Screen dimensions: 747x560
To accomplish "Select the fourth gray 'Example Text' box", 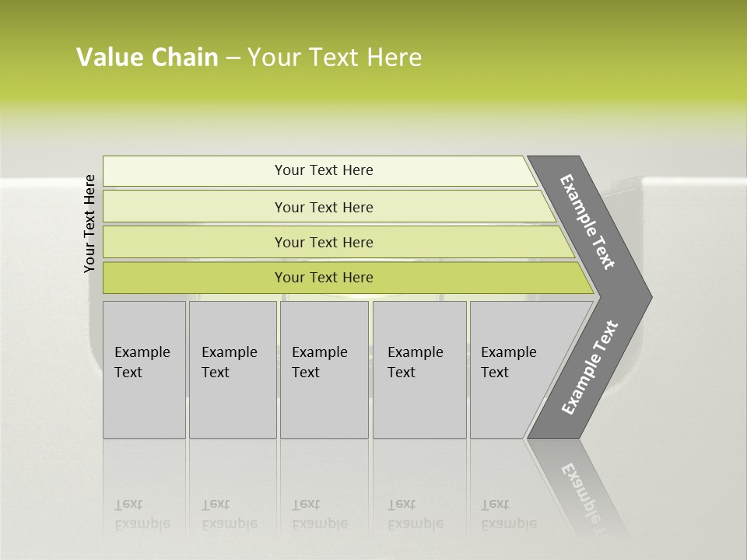I will [x=419, y=369].
